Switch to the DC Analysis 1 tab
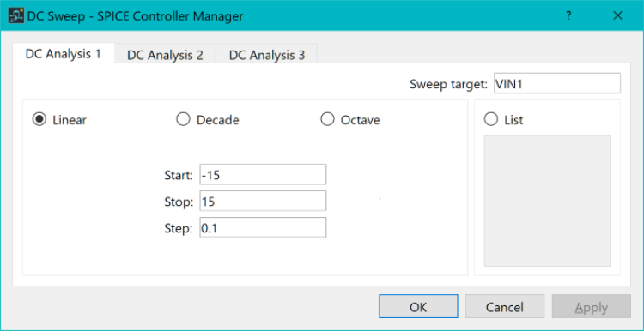 click(x=64, y=54)
